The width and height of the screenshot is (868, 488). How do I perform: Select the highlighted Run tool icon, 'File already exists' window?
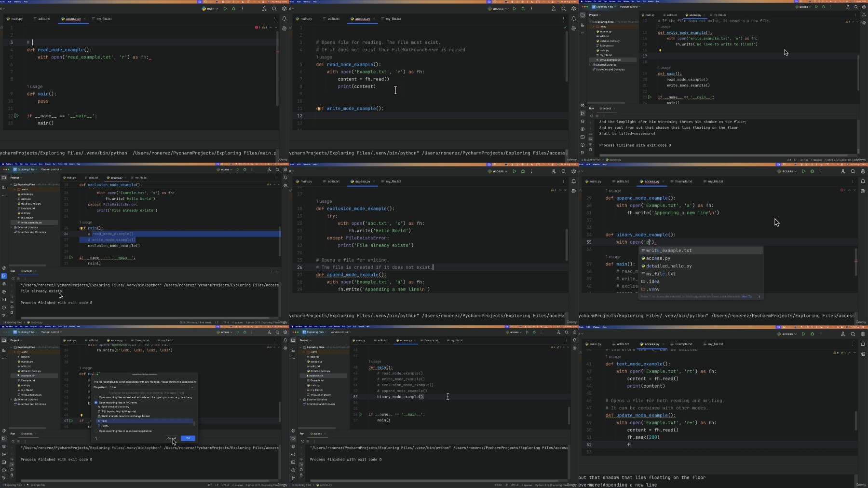4,276
